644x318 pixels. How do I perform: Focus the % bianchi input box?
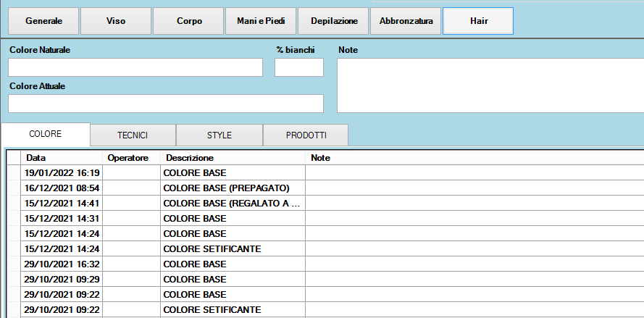tap(298, 67)
